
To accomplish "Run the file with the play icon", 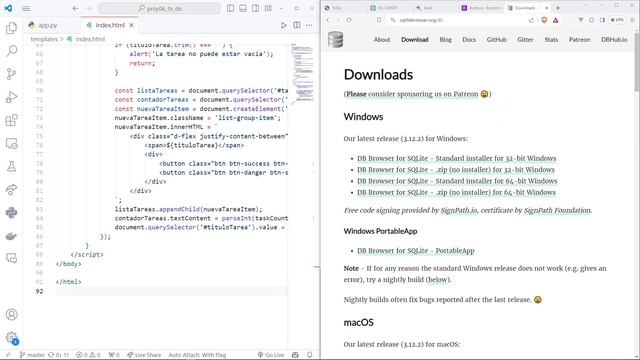I will 284,25.
